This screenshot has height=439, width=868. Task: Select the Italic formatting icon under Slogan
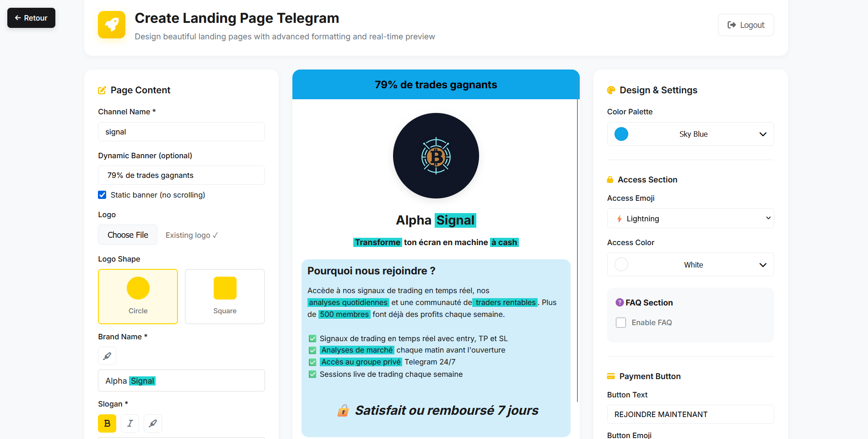click(129, 423)
